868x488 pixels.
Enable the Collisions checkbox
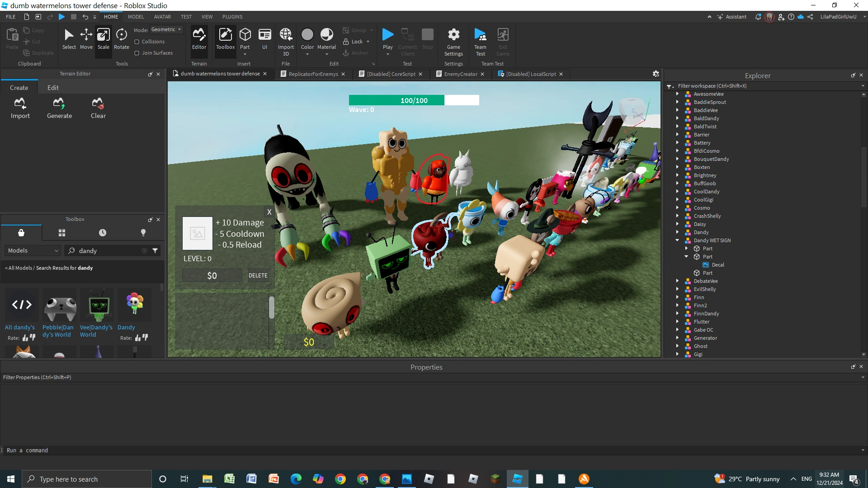(137, 42)
